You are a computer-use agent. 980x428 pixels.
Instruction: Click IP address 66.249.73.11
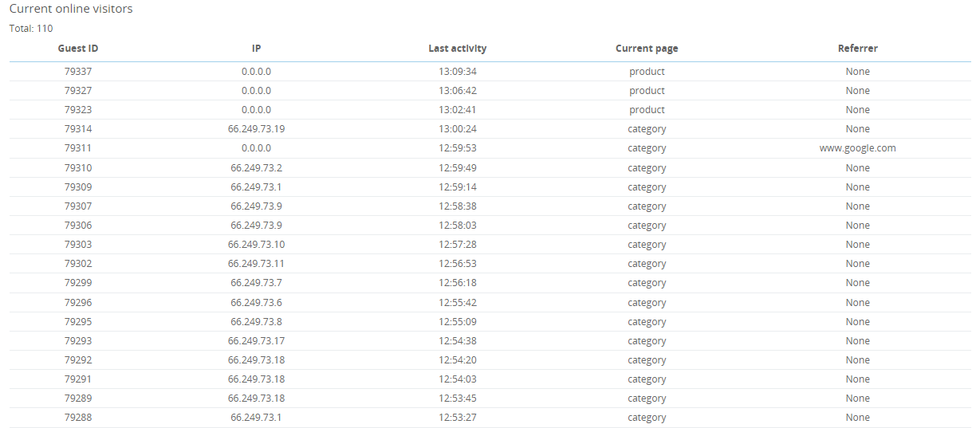(256, 264)
